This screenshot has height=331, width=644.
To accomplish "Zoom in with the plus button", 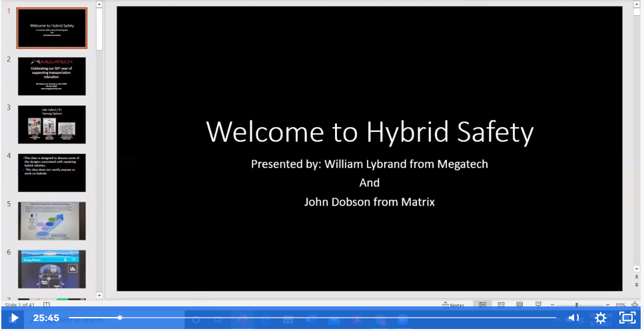I will [x=607, y=305].
